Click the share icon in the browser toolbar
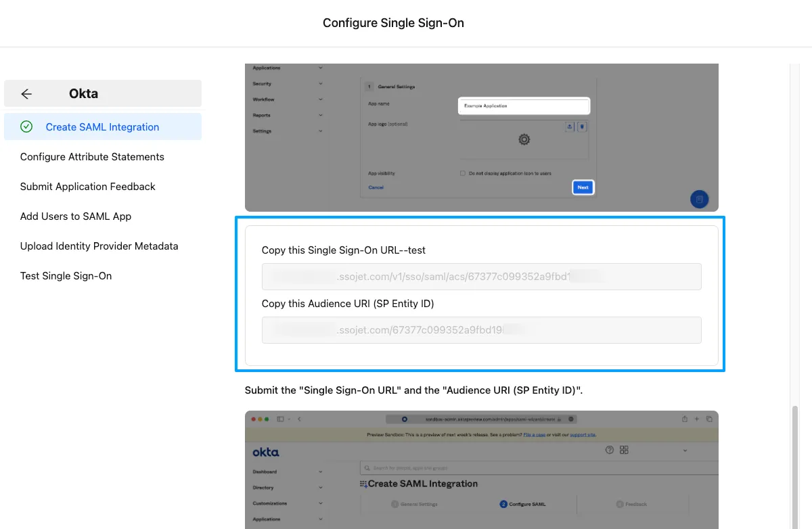Image resolution: width=812 pixels, height=529 pixels. (684, 418)
